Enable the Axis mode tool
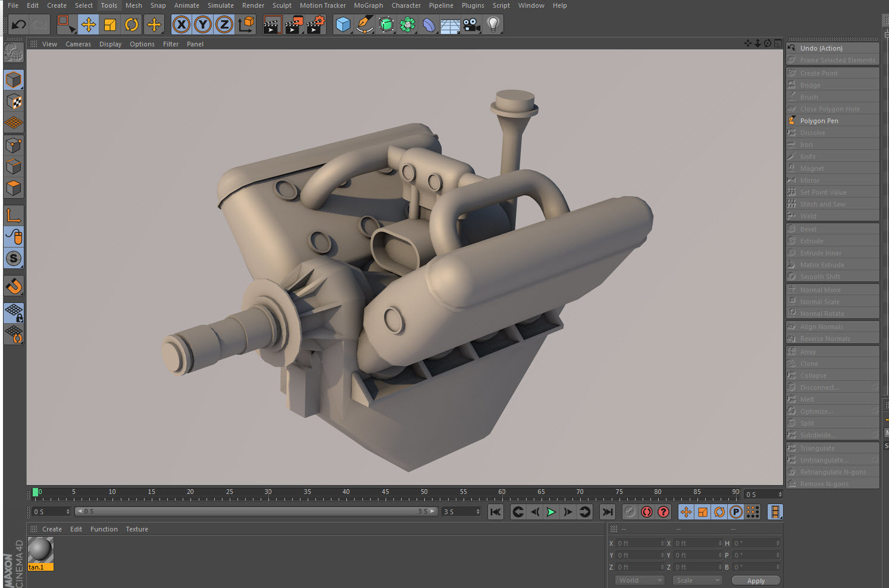Screen dimensions: 889x588 (x=14, y=215)
